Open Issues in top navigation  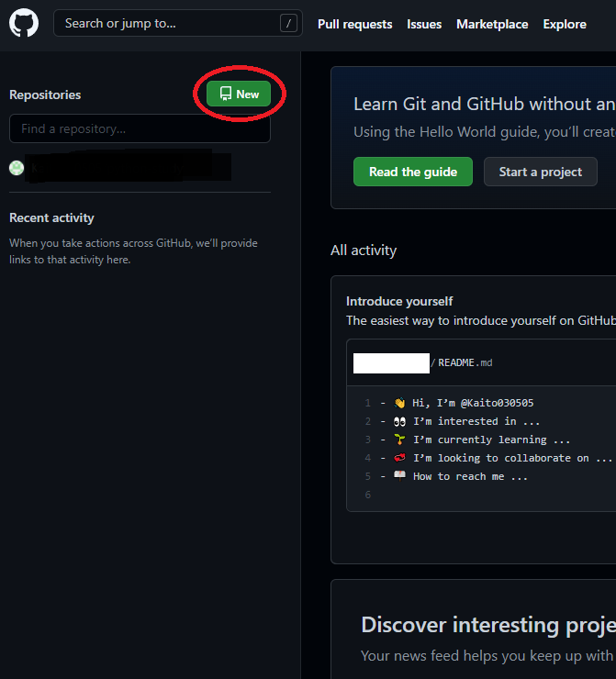[x=424, y=24]
